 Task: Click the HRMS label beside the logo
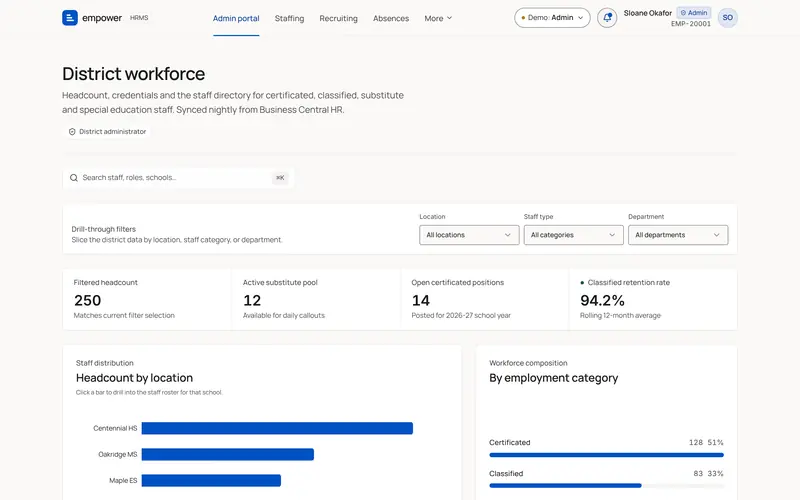click(139, 18)
